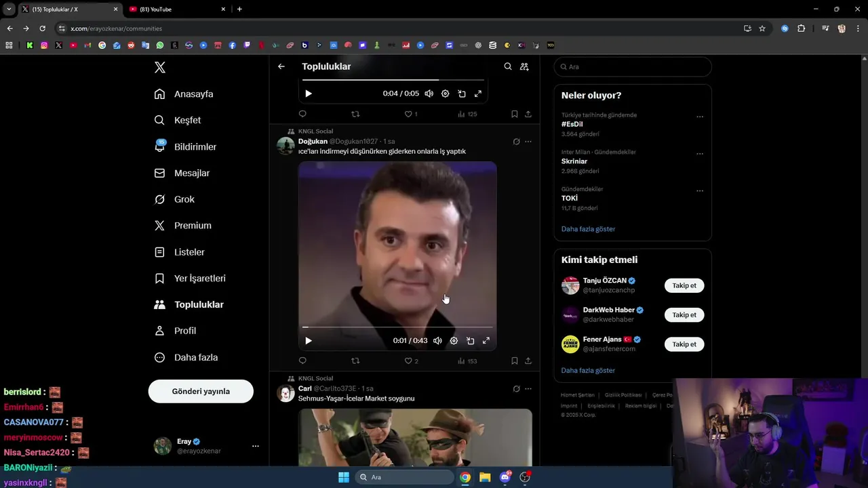Click Gönderi yayınla button
Screen dimensions: 868x488
(201, 391)
